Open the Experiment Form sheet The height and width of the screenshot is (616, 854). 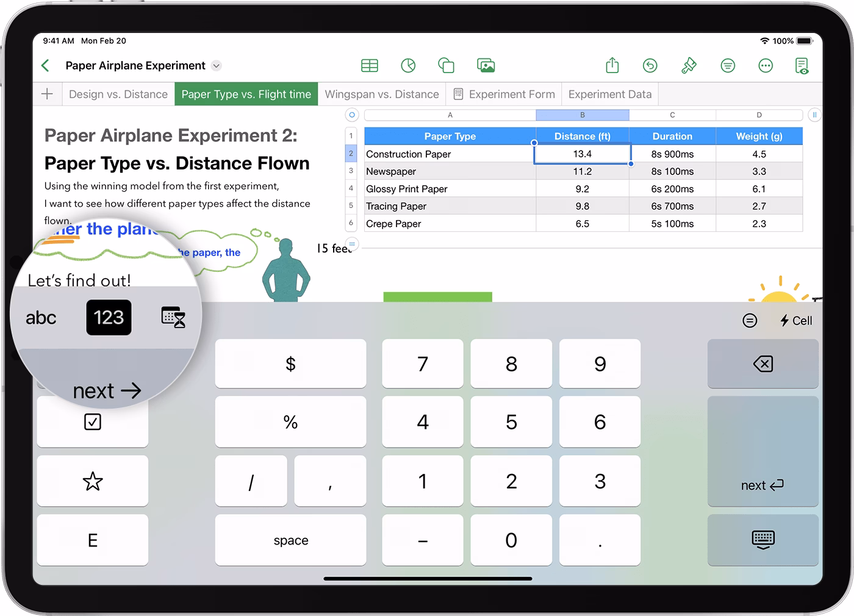coord(511,94)
